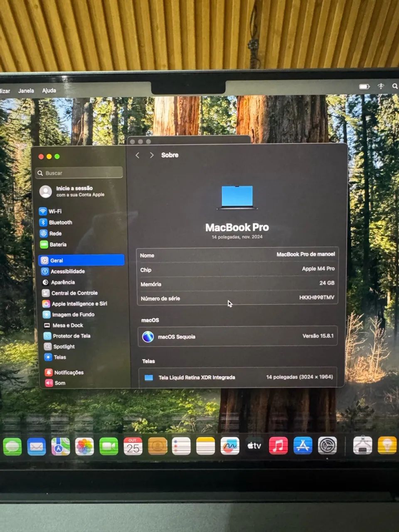This screenshot has width=399, height=532.
Task: Open Calendar from the Dock
Action: (133, 446)
